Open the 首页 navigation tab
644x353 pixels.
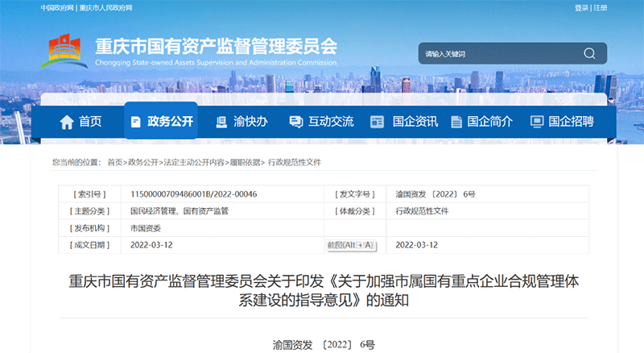point(90,122)
